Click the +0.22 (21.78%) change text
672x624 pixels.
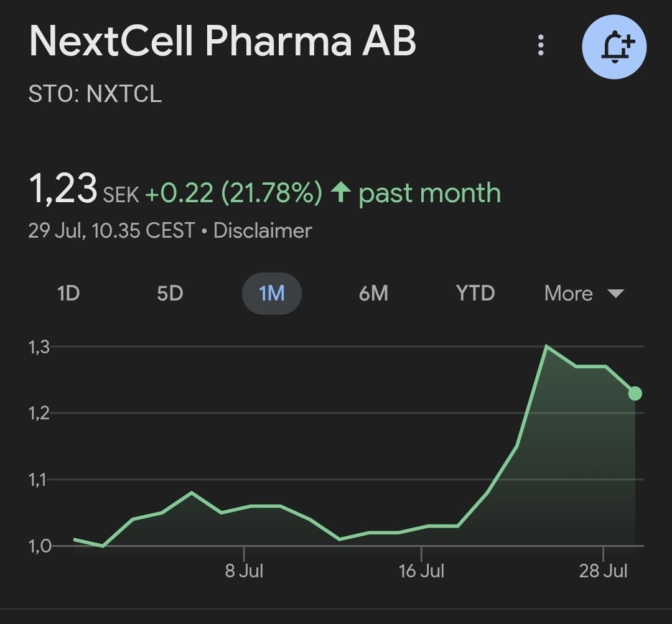(x=233, y=193)
